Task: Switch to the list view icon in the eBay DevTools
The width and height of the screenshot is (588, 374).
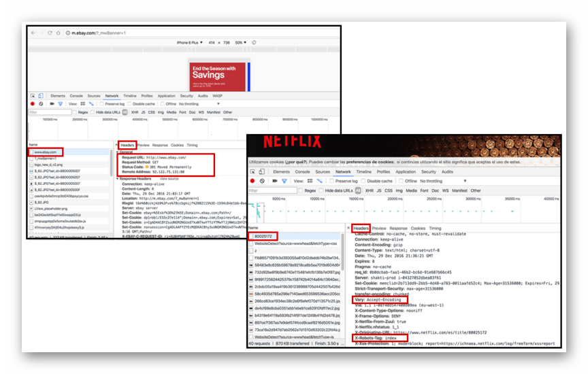Action: click(83, 104)
